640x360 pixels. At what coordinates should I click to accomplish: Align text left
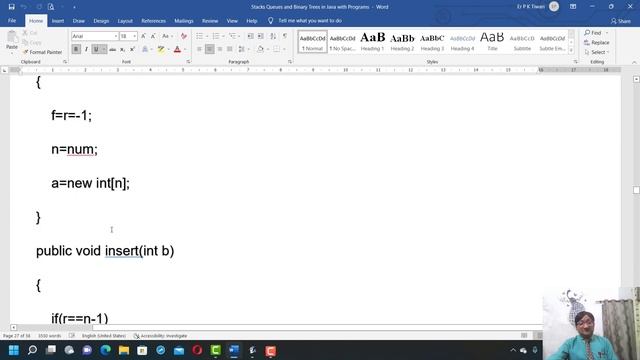click(x=199, y=49)
